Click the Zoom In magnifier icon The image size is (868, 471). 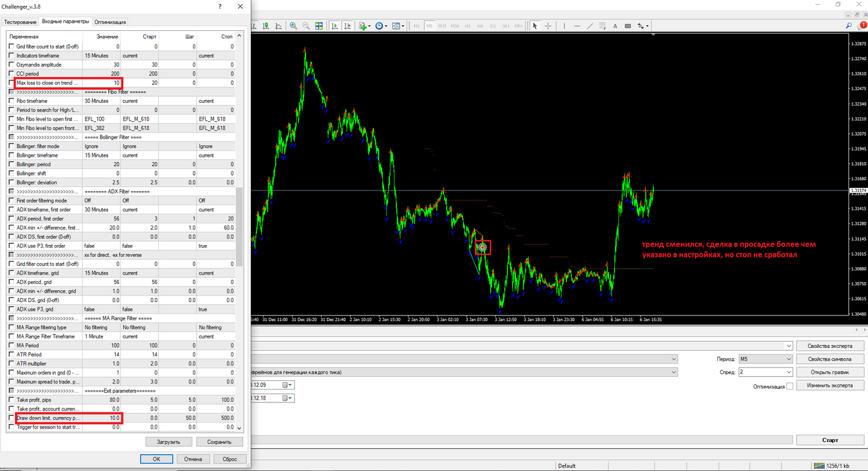coord(293,26)
